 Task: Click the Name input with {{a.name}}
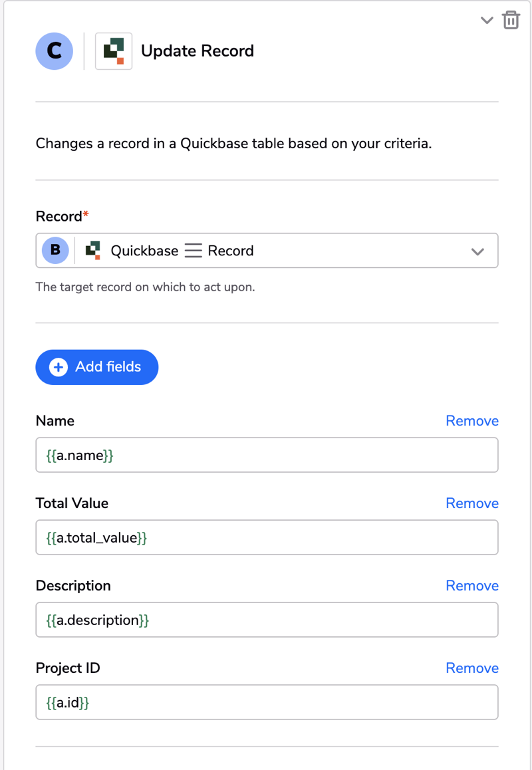pyautogui.click(x=267, y=455)
